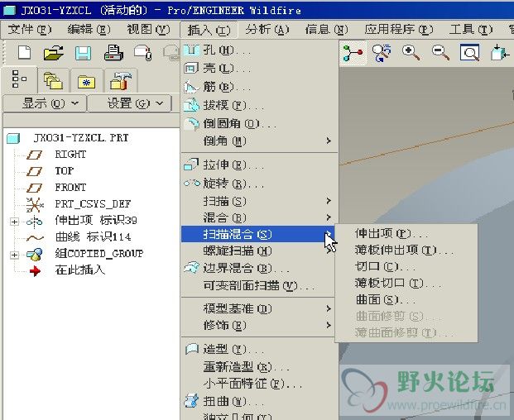Select 曲线 标识114 in tree
The image size is (514, 420).
(x=93, y=236)
